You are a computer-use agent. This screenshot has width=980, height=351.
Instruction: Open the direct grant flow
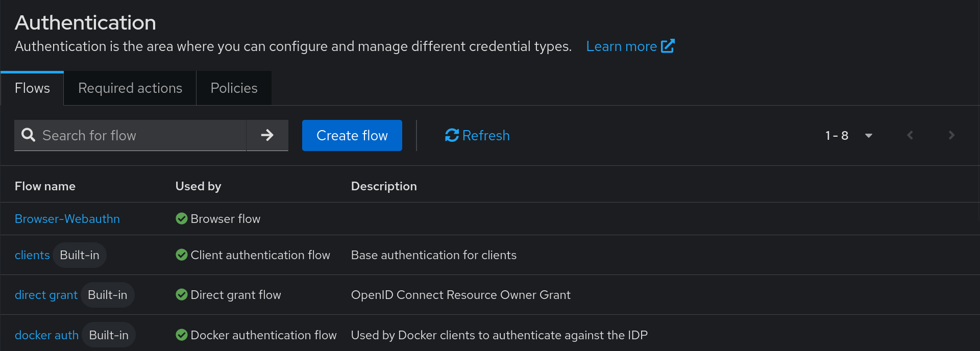pos(46,294)
